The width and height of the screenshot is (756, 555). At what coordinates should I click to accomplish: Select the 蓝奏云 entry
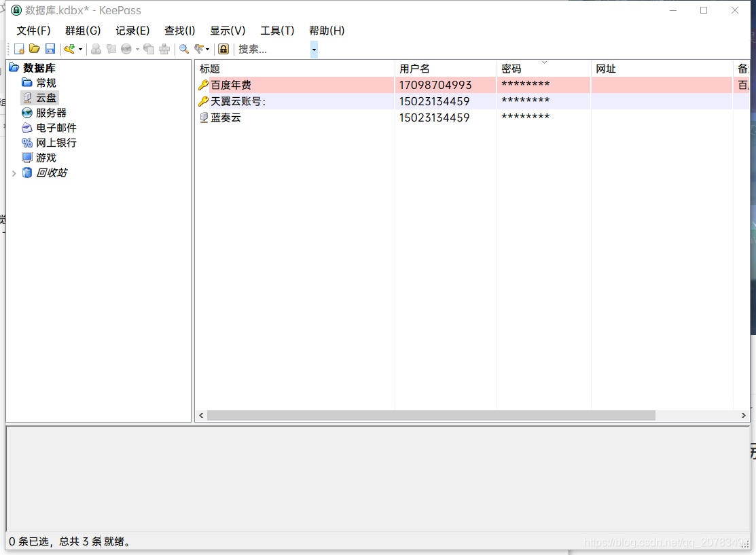472,118
